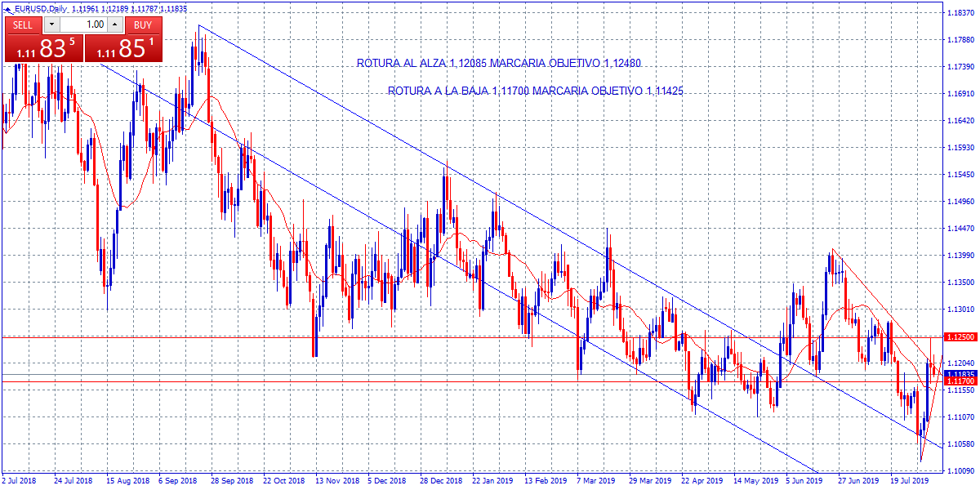
Task: Click the 1.00 volume input field
Action: 83,24
